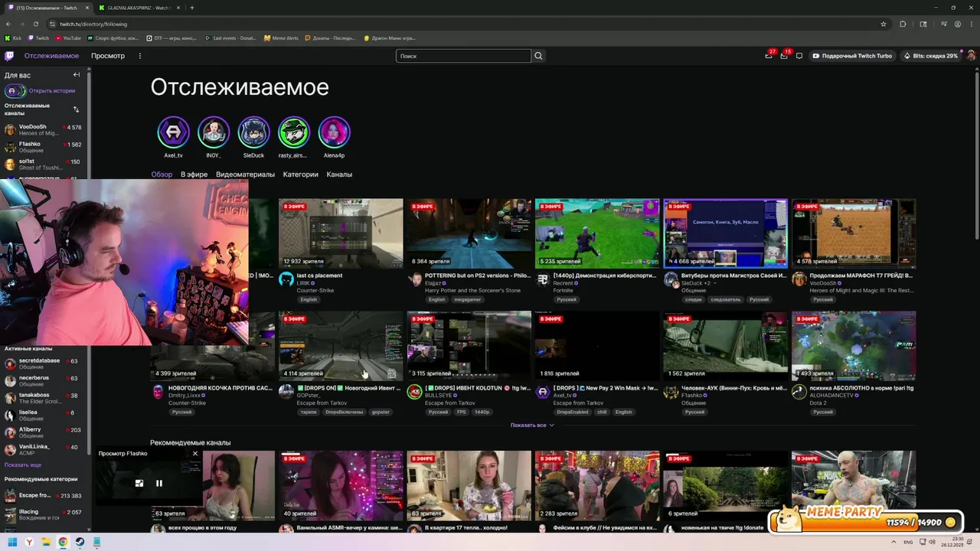The width and height of the screenshot is (980, 551).
Task: Expand the F1ashko mini player
Action: (139, 484)
